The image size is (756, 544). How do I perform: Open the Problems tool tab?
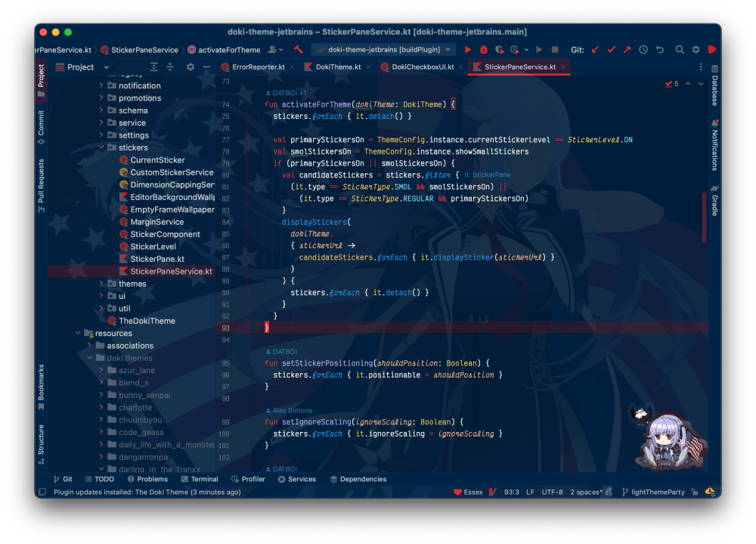click(147, 479)
